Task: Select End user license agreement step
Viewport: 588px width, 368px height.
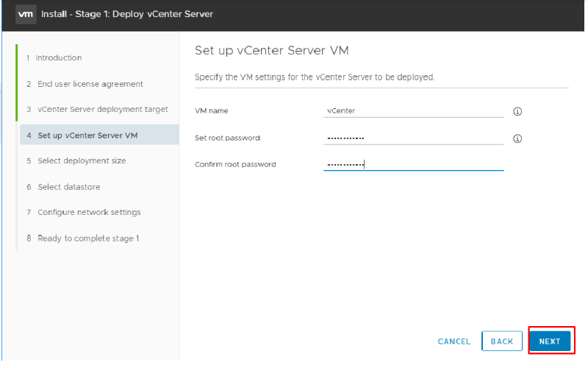Action: click(x=85, y=84)
